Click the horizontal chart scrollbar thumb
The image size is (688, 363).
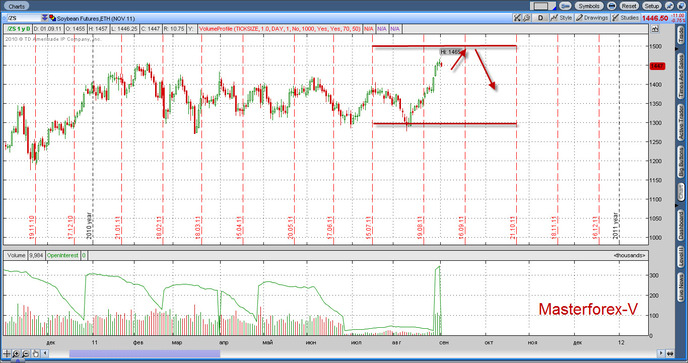click(145, 353)
